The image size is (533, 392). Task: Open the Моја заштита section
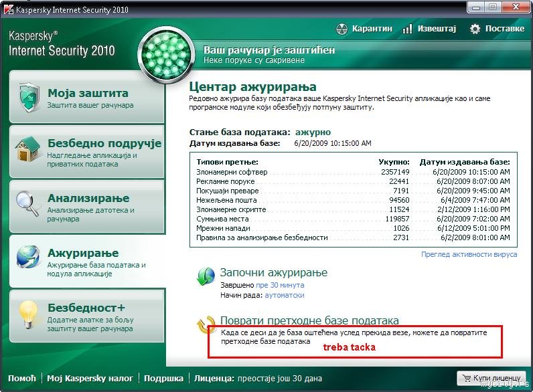pyautogui.click(x=87, y=97)
